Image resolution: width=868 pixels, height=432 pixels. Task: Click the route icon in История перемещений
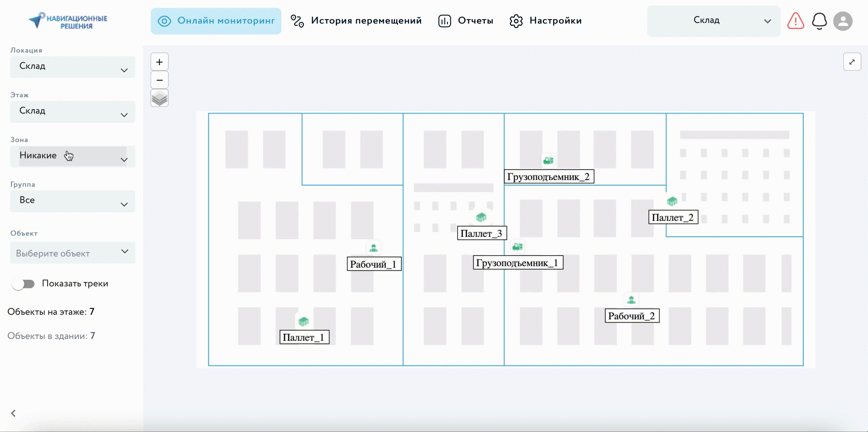[x=297, y=21]
